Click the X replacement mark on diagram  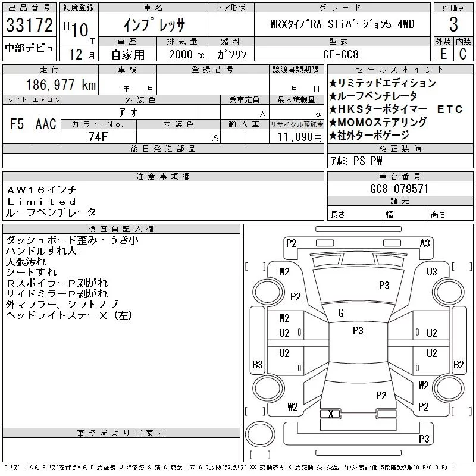coord(331,414)
